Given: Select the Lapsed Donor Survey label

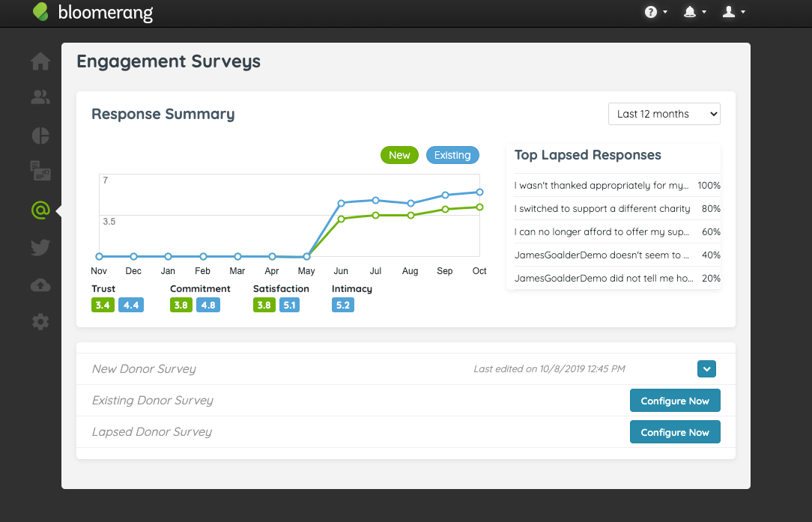Looking at the screenshot, I should pos(152,432).
